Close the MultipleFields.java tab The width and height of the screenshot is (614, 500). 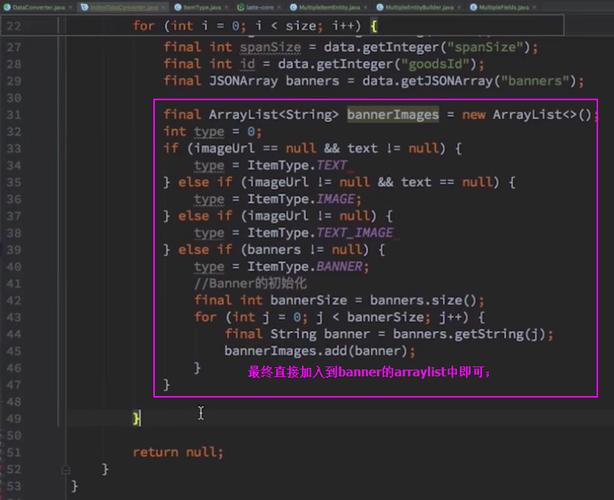click(535, 7)
